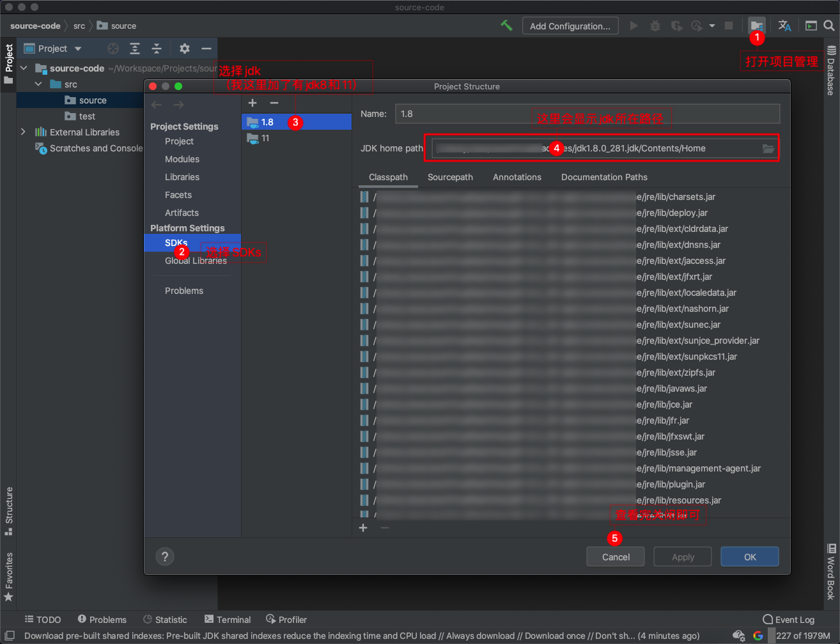The width and height of the screenshot is (840, 644).
Task: Expand the External Libraries node
Action: pos(24,132)
